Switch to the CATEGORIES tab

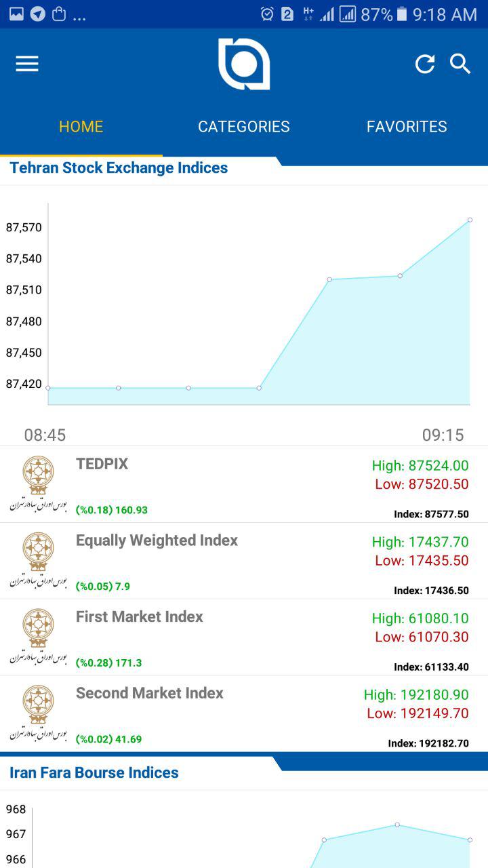244,127
